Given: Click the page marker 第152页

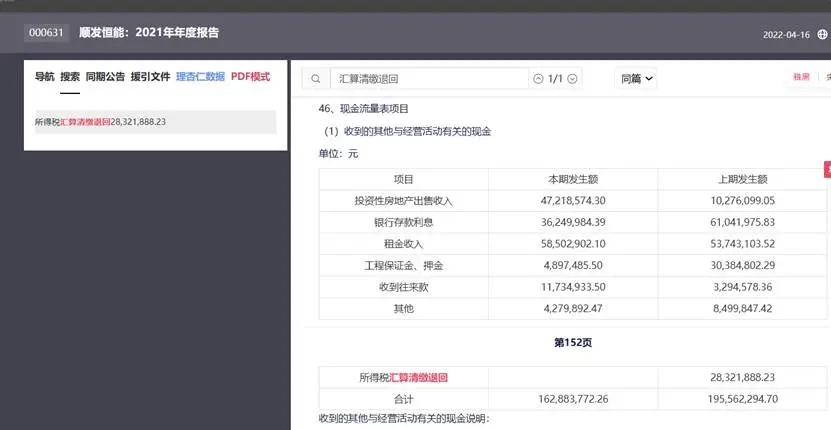Looking at the screenshot, I should pyautogui.click(x=573, y=343).
